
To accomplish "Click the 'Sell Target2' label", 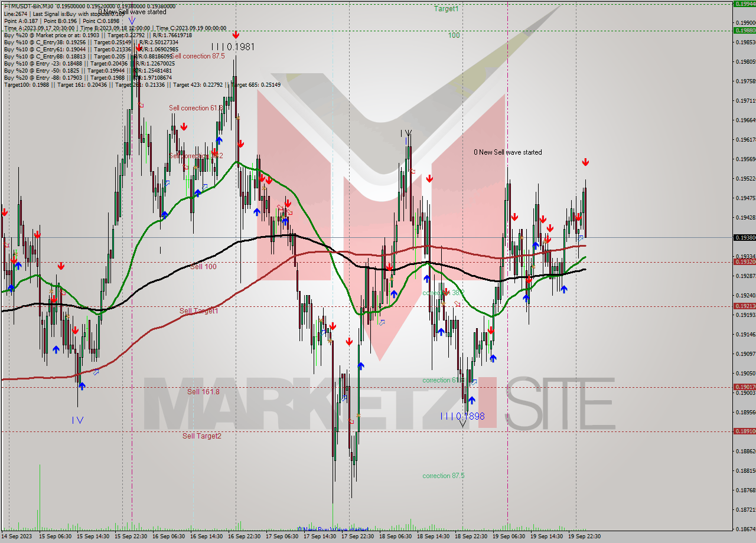I will point(202,436).
